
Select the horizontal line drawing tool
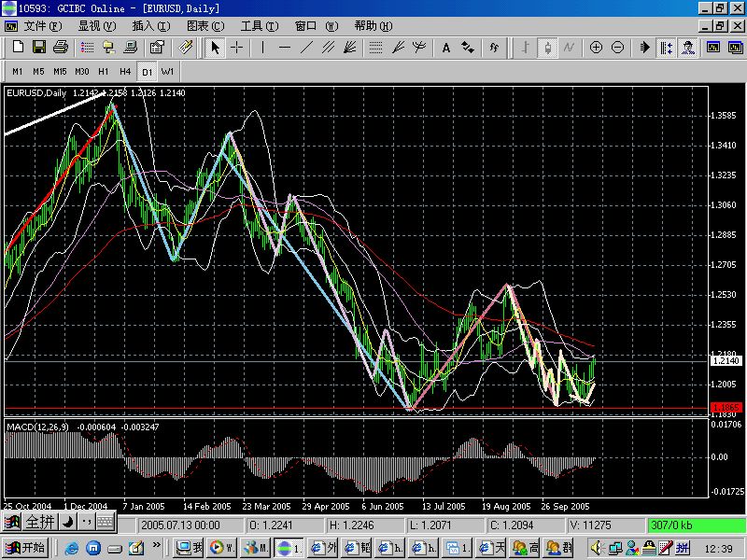pos(285,48)
